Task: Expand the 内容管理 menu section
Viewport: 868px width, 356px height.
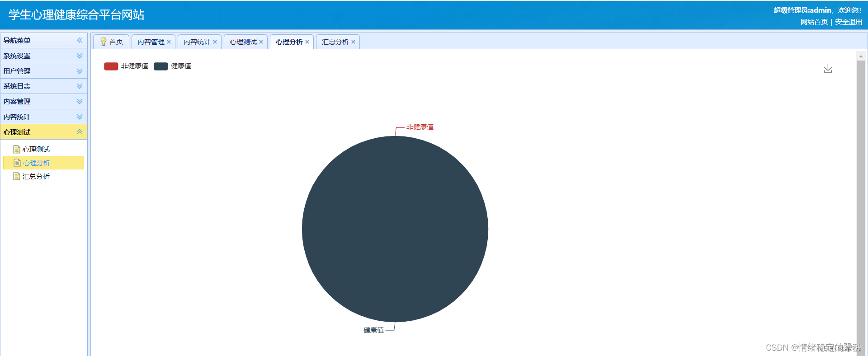Action: pyautogui.click(x=80, y=101)
